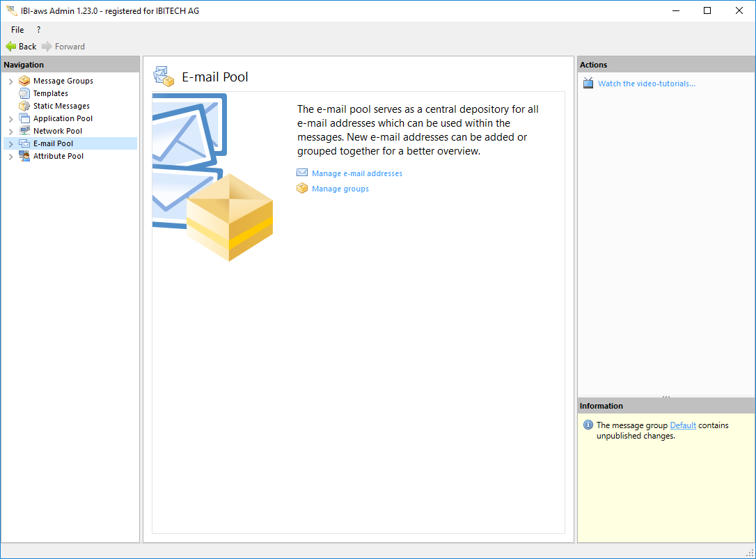The height and width of the screenshot is (559, 756).
Task: Click the Templates icon in navigation
Action: (x=24, y=93)
